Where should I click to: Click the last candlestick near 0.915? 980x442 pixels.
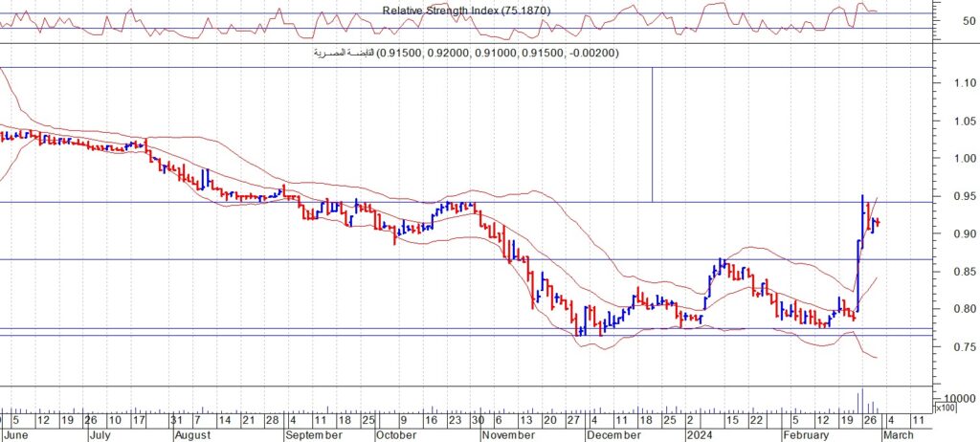(878, 223)
